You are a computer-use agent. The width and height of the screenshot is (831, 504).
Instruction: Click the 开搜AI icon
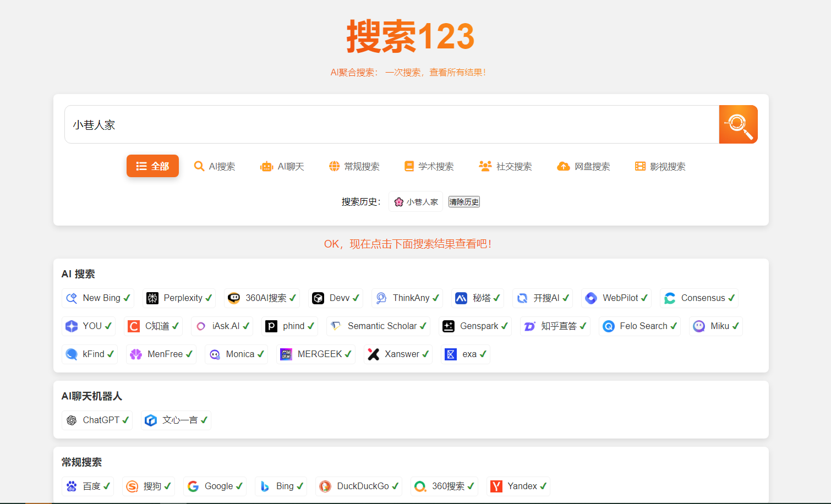[x=522, y=298]
